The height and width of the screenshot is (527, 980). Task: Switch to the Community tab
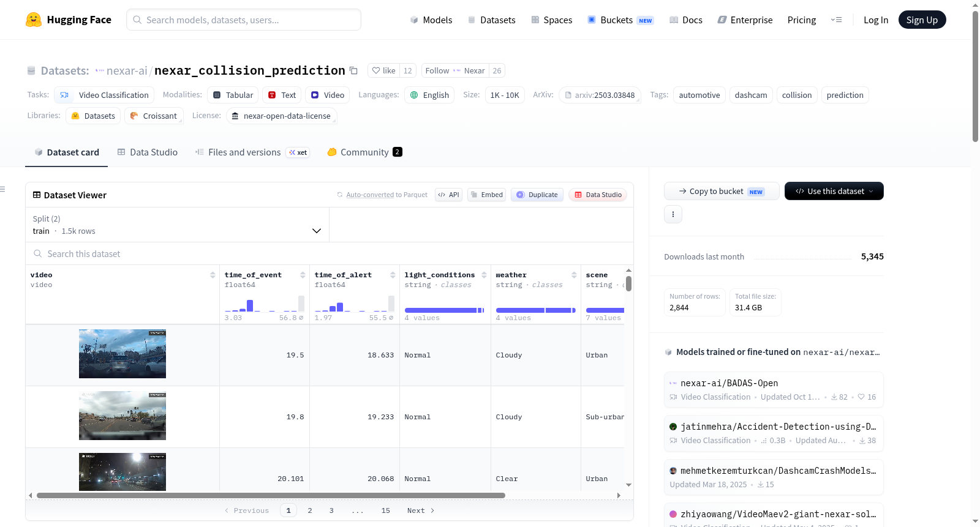(364, 152)
